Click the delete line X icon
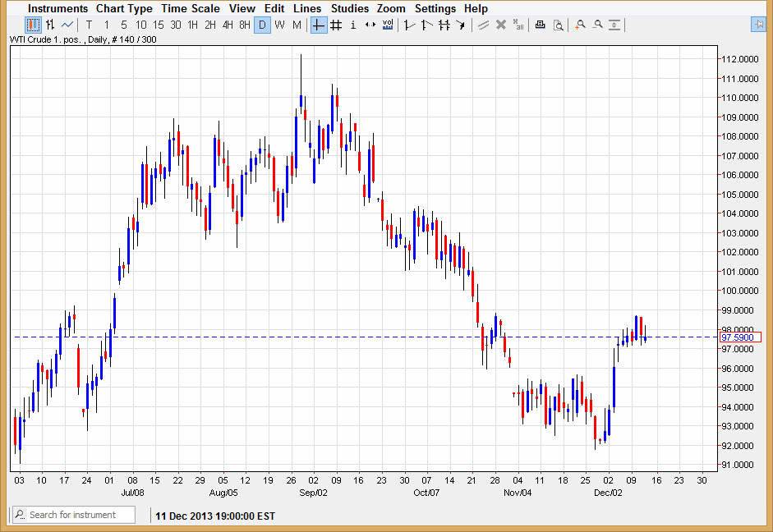The width and height of the screenshot is (773, 532). pos(501,25)
